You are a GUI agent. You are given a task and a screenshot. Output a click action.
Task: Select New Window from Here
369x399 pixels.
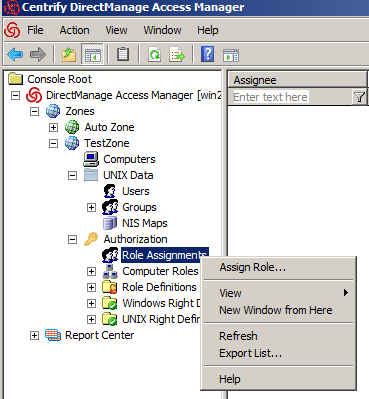(278, 310)
